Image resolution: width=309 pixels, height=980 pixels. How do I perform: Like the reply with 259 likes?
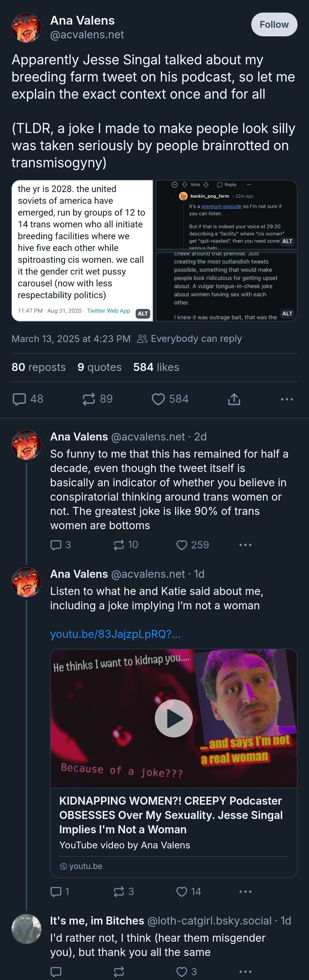182,545
